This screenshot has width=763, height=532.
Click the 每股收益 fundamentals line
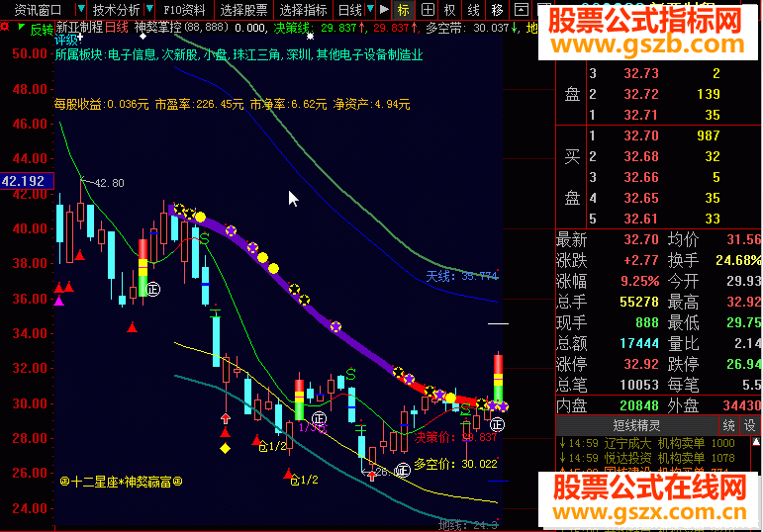[232, 104]
